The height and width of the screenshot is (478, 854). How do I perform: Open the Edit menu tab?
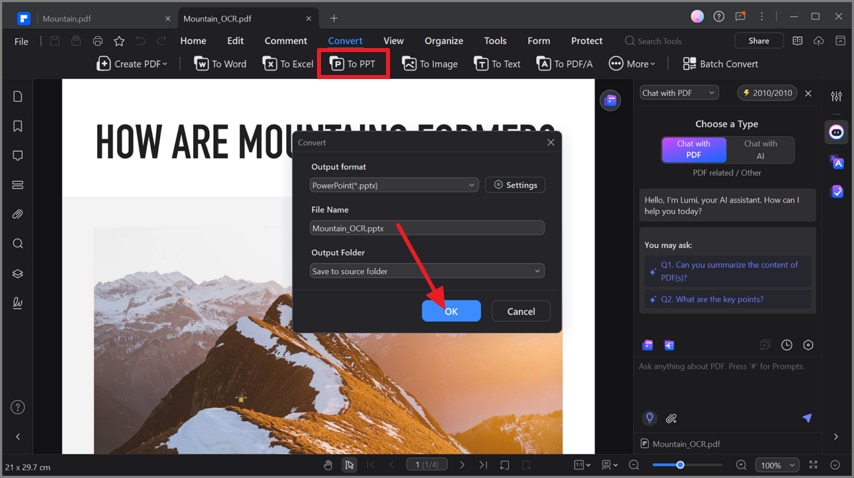tap(235, 41)
